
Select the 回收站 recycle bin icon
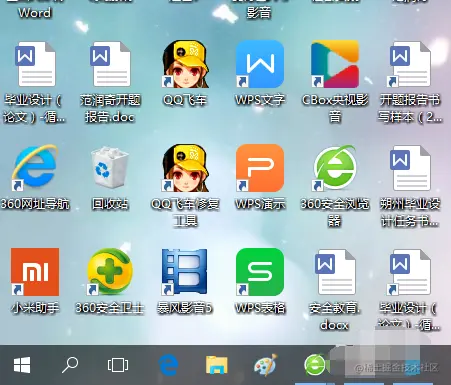[x=110, y=167]
